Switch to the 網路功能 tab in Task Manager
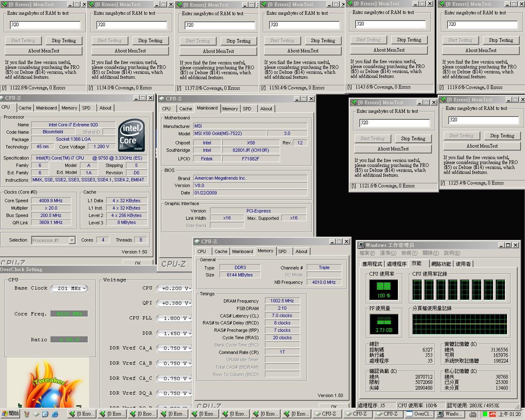525x420 pixels. pyautogui.click(x=441, y=264)
